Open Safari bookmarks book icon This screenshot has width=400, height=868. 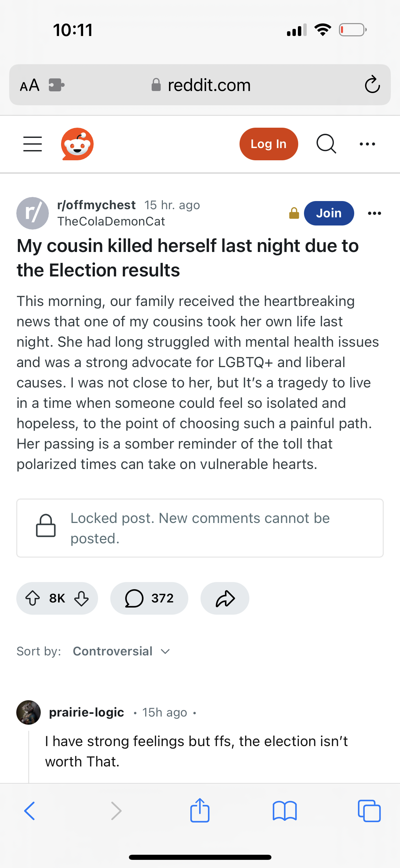[285, 811]
